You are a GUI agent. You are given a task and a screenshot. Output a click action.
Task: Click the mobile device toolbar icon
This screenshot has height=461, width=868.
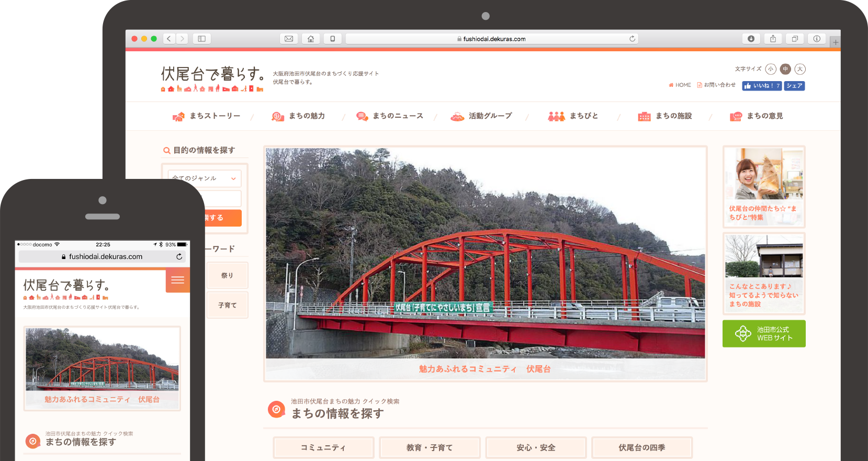coord(333,39)
